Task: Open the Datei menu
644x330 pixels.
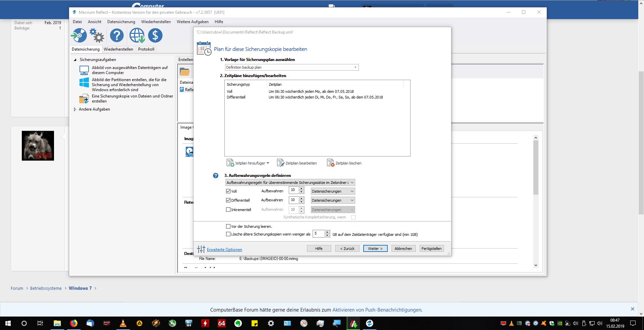Action: (x=77, y=22)
